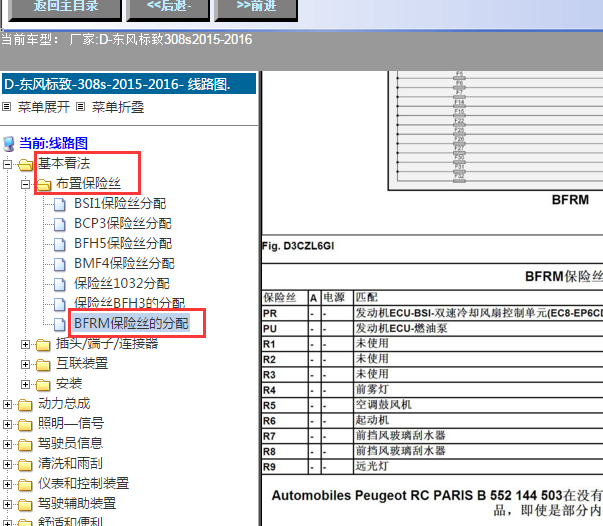Image resolution: width=603 pixels, height=526 pixels.
Task: Click the 基本看法 folder icon
Action: pos(25,165)
